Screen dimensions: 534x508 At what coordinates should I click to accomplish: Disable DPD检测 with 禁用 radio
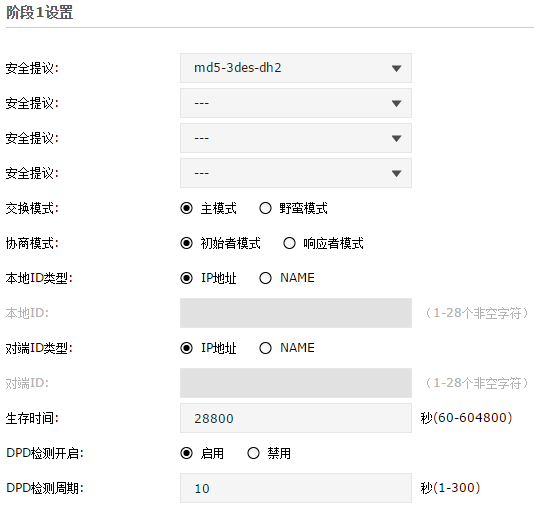[253, 453]
